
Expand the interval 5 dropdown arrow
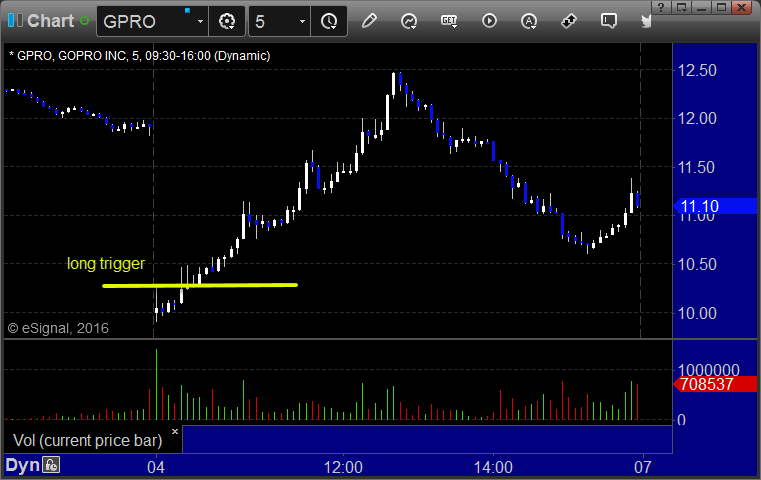302,22
